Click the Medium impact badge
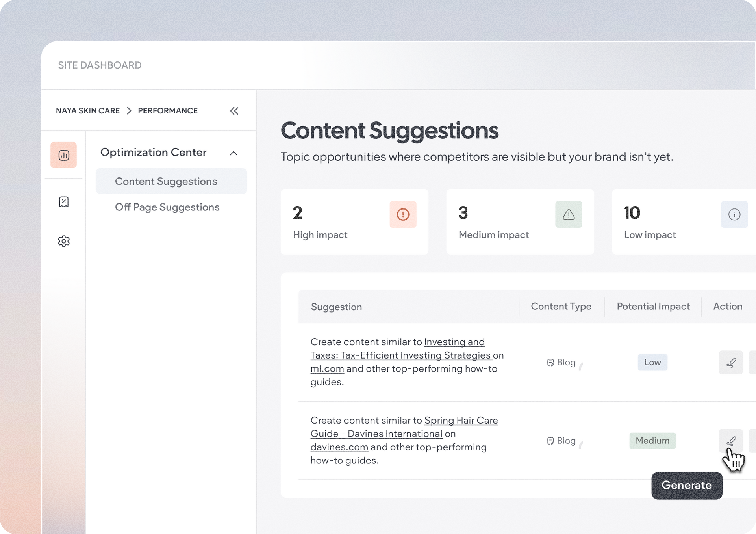The width and height of the screenshot is (756, 534). click(652, 441)
